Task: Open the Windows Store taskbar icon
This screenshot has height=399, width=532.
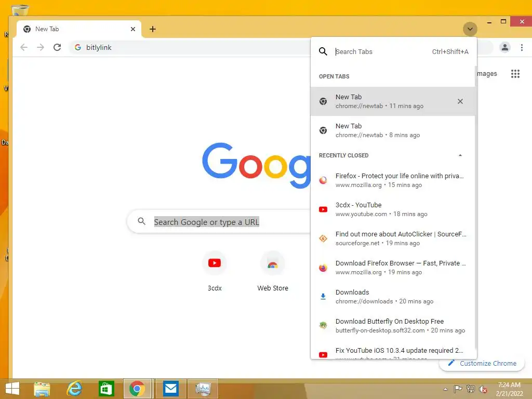Action: 106,389
